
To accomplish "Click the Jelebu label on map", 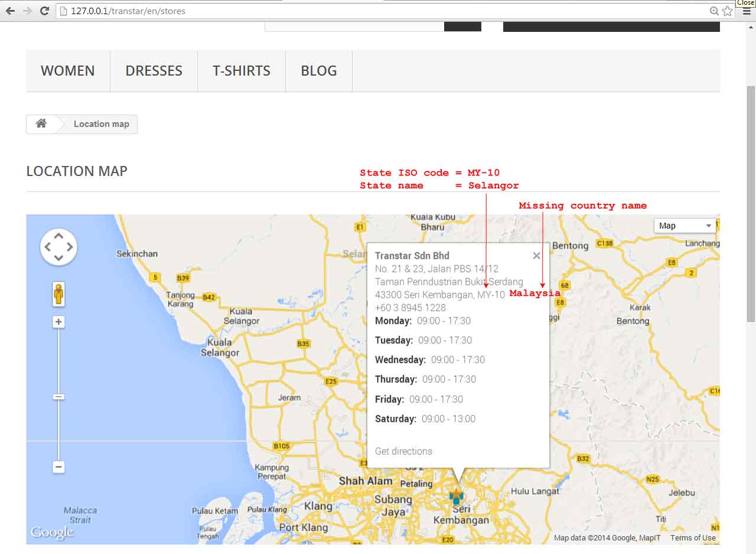I will (x=681, y=492).
